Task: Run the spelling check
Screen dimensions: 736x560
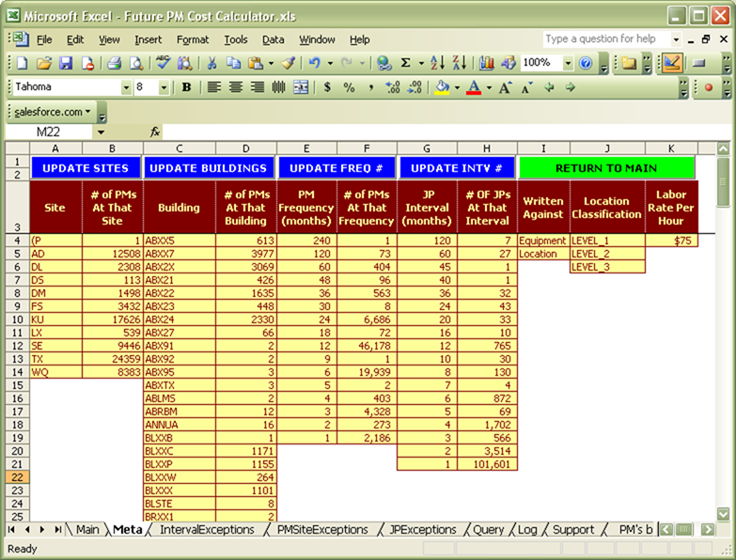Action: pyautogui.click(x=163, y=62)
